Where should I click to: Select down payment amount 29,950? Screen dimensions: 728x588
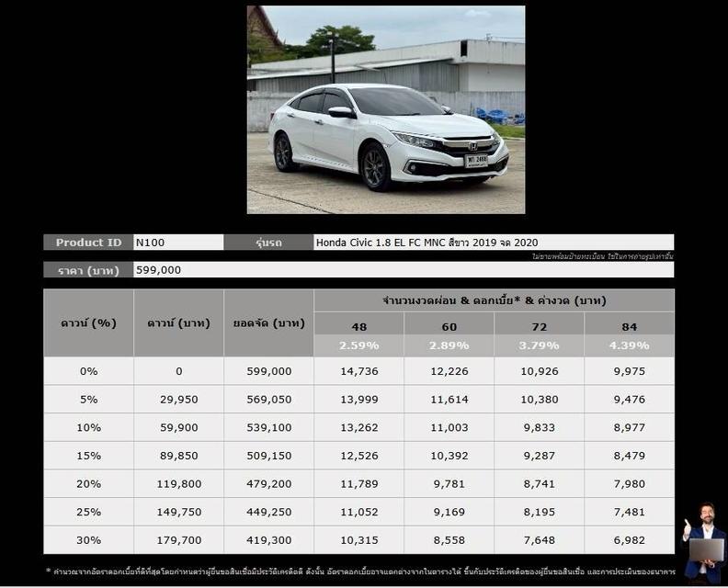178,399
